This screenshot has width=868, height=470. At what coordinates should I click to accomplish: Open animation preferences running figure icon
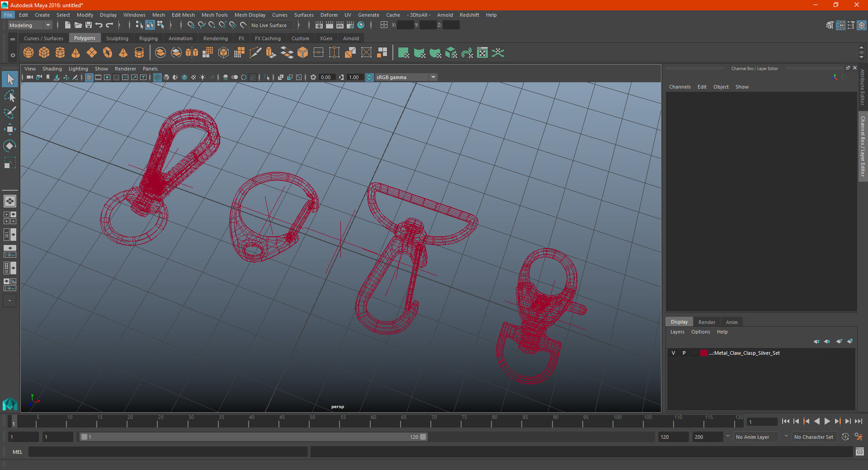pyautogui.click(x=859, y=437)
